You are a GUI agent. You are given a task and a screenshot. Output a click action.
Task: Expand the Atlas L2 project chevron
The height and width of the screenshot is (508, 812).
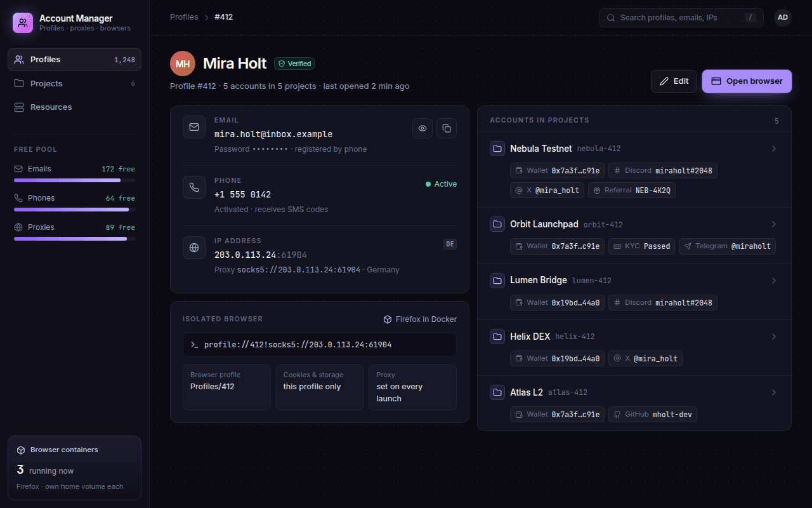773,392
